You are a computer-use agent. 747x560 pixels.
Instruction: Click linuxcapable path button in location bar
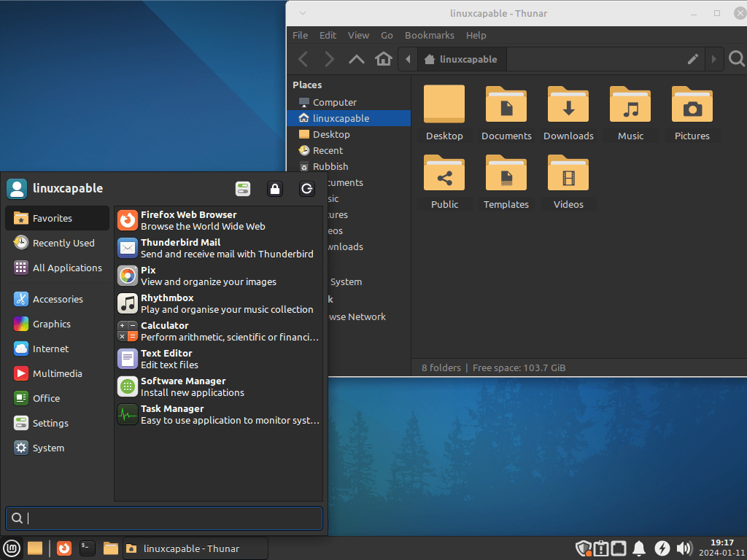point(461,59)
